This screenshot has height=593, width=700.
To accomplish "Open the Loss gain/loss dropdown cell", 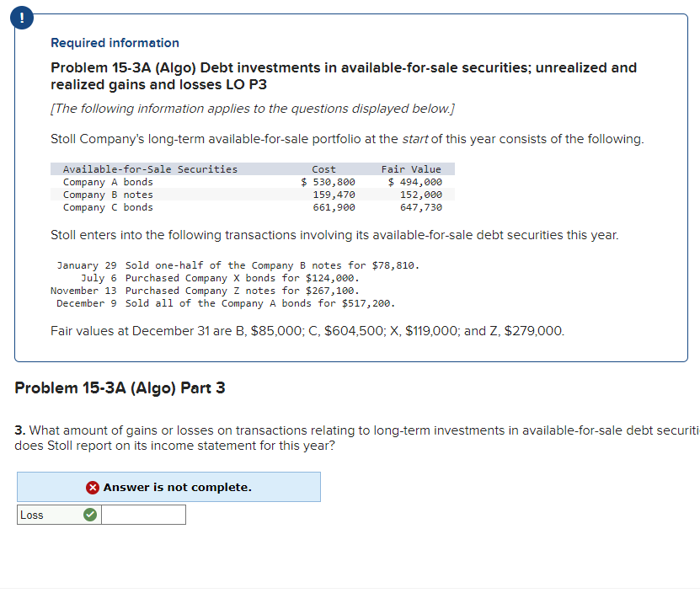I will (x=59, y=515).
